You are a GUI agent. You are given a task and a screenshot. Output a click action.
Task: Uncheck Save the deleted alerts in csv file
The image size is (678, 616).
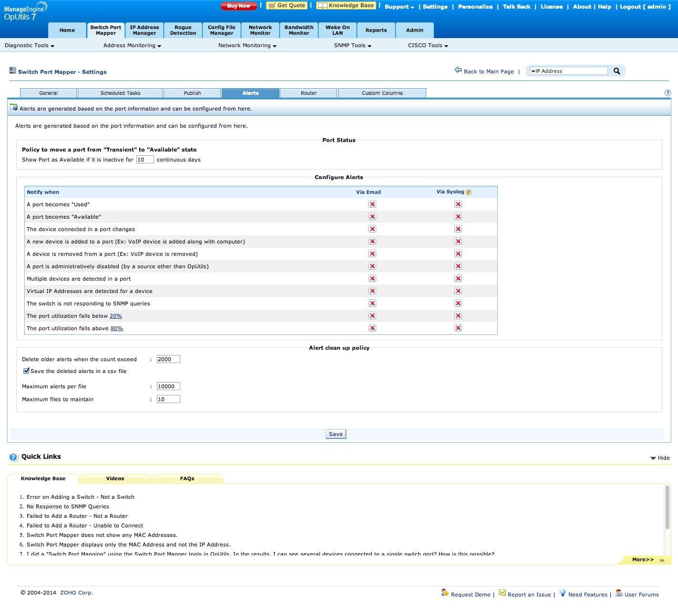(26, 371)
